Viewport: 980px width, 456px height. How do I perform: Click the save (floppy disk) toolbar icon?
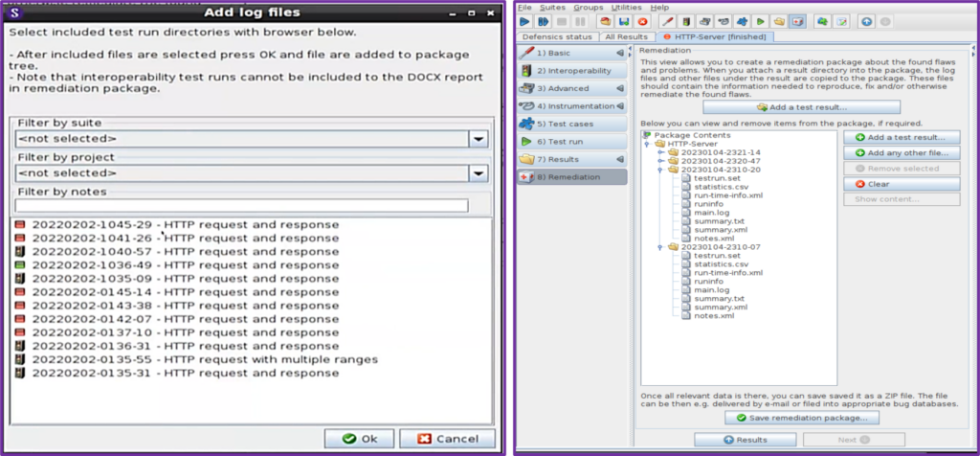click(x=623, y=21)
